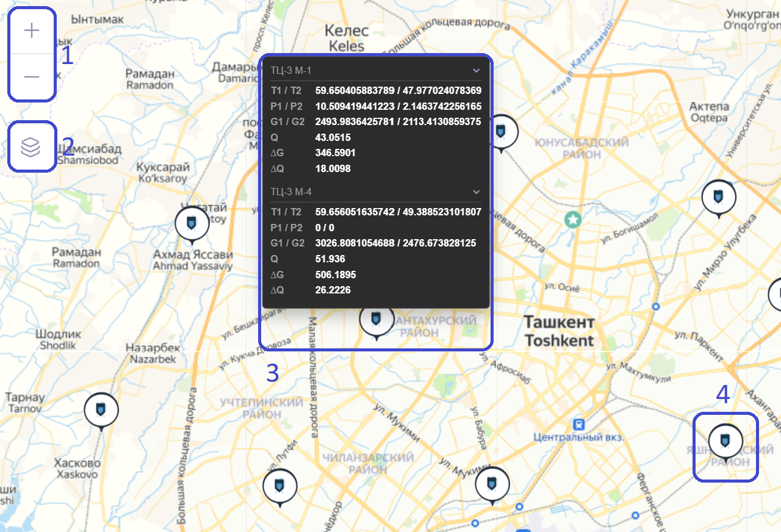
Task: Click T1/T2 value starting 59.656051635742
Action: pos(398,212)
